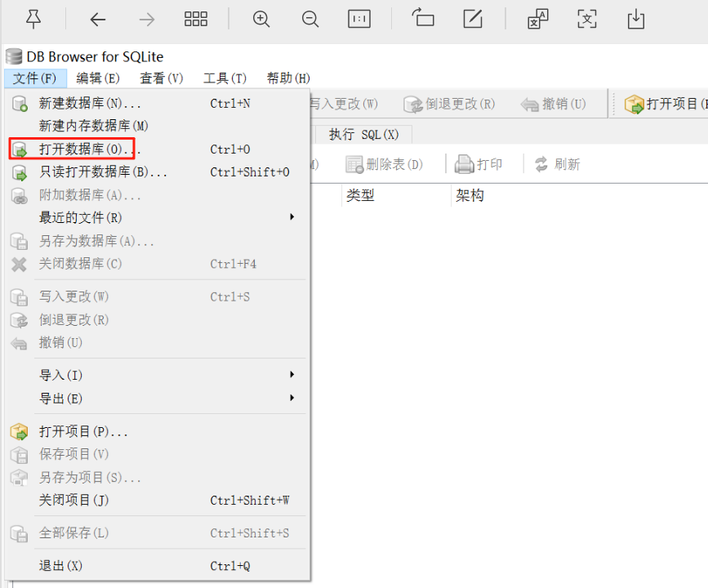The image size is (708, 588).
Task: Click the new database icon in the menu
Action: coord(20,104)
